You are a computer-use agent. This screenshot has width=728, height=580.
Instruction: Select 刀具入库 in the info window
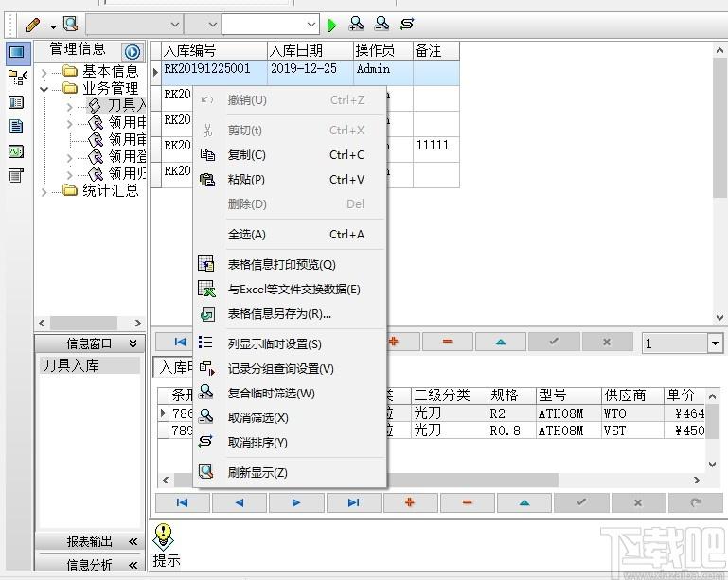89,365
